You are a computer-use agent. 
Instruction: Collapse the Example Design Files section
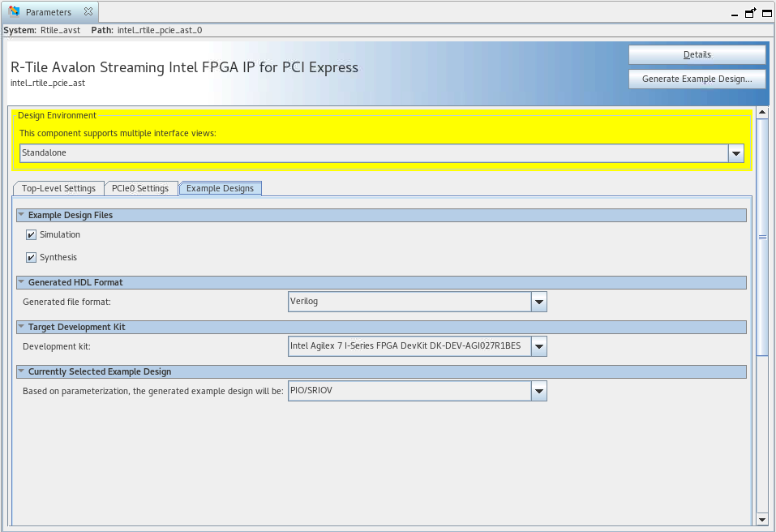click(x=21, y=215)
